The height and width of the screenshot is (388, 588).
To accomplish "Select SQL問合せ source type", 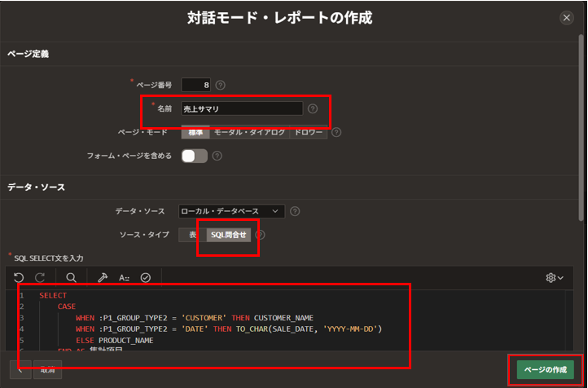I will 229,235.
